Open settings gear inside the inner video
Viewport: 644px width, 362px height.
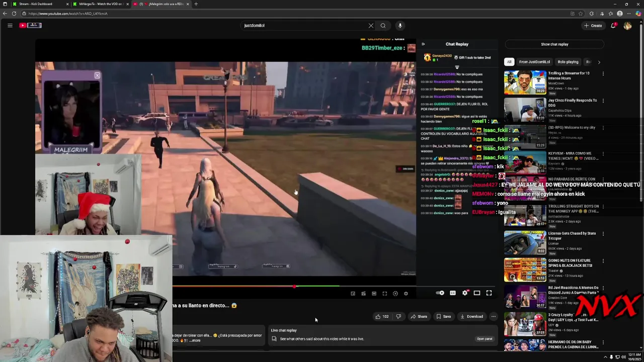coord(406,294)
